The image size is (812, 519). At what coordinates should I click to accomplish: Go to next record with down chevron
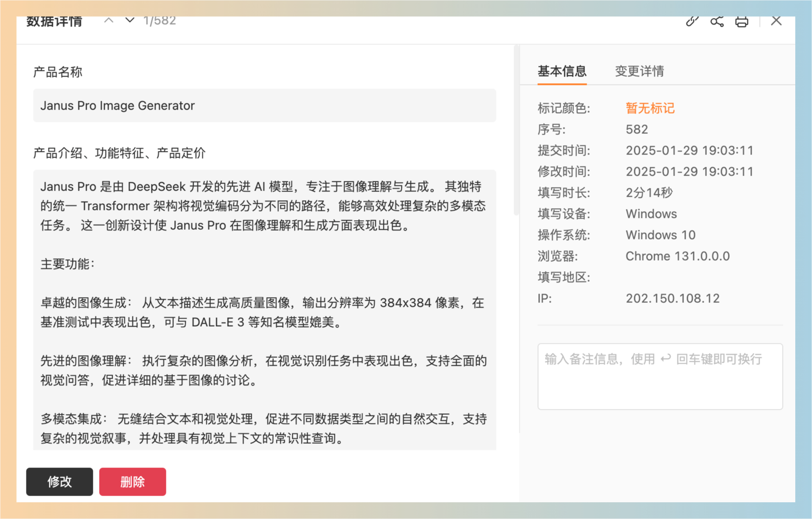tap(129, 20)
